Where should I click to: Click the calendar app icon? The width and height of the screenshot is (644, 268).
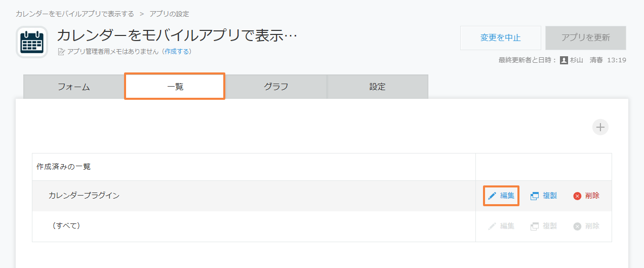coord(32,42)
